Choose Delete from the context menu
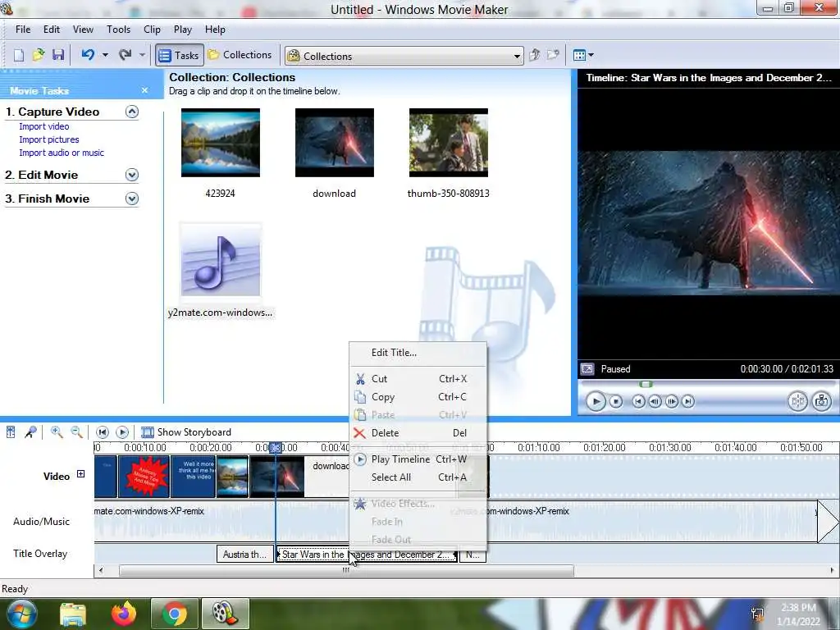The height and width of the screenshot is (630, 840). tap(418, 433)
